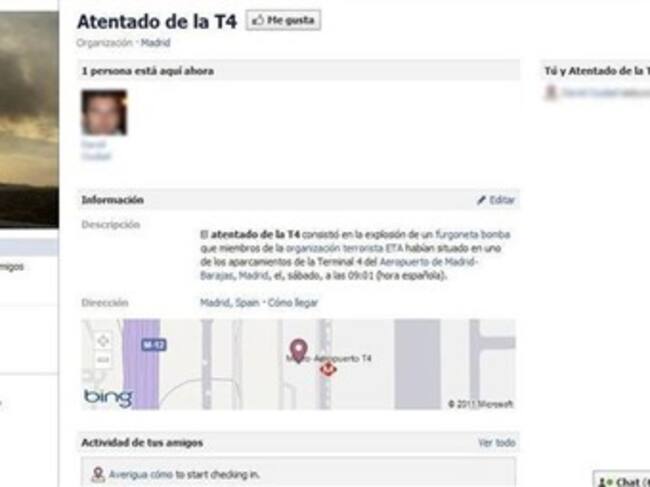Viewport: 650px width, 487px height.
Task: Click the small friend avatar in right panel
Action: click(550, 92)
